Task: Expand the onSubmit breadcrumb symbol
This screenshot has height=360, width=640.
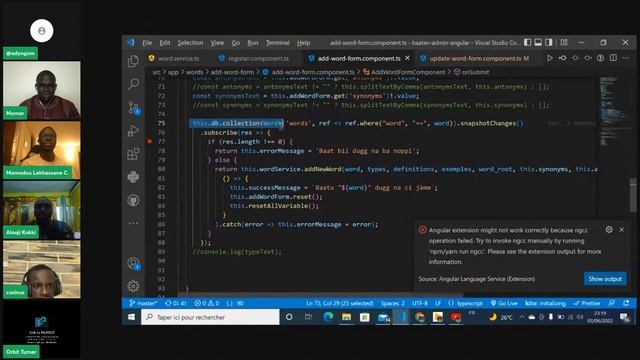Action: (x=475, y=72)
